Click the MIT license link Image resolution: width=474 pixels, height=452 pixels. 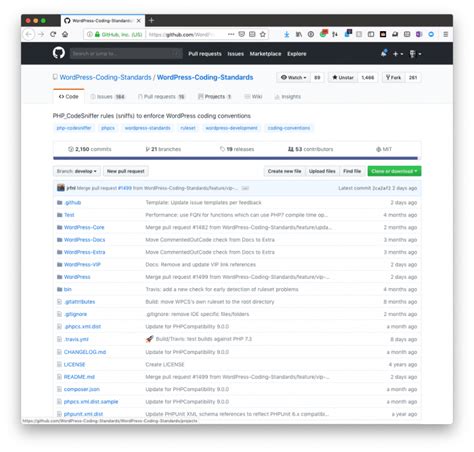point(384,149)
